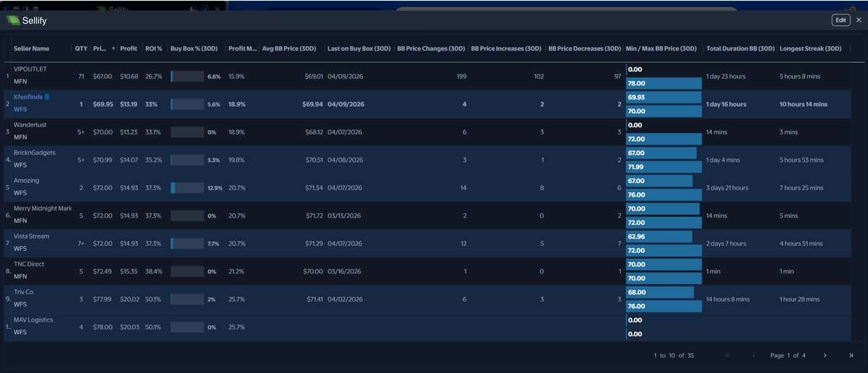Click Kfenfinds' 5.6% buy box bar
The image size is (868, 373).
click(x=187, y=104)
